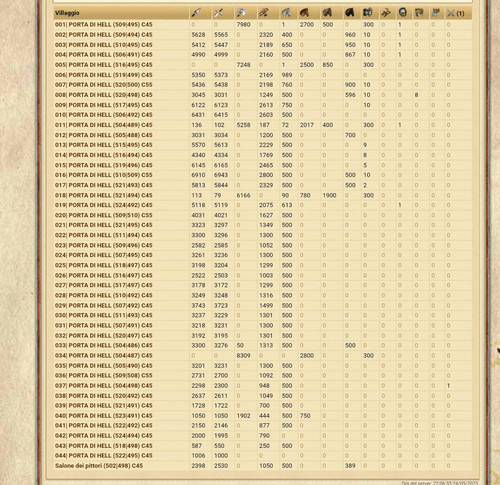The height and width of the screenshot is (485, 500).
Task: Open village 020| PORTA DI HELL (509|510) C55
Action: click(104, 215)
